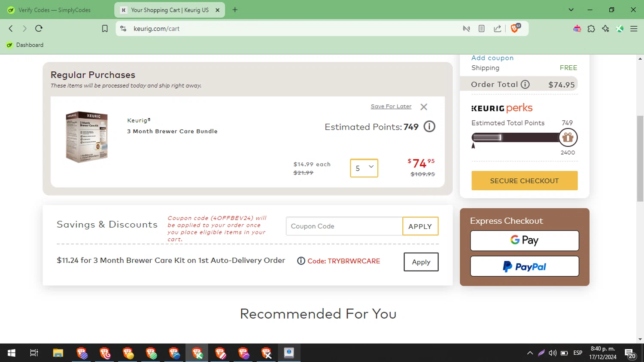This screenshot has width=644, height=362.
Task: Click the Coupon Code input field
Action: coord(344,226)
